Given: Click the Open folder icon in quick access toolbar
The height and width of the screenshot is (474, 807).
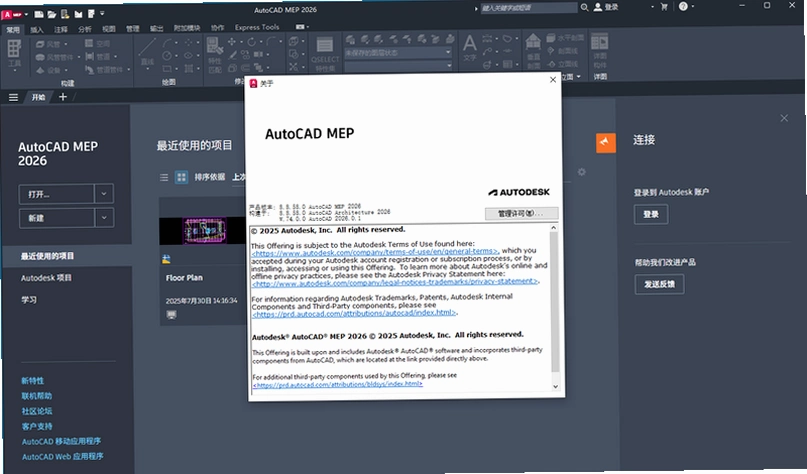Looking at the screenshot, I should (52, 14).
